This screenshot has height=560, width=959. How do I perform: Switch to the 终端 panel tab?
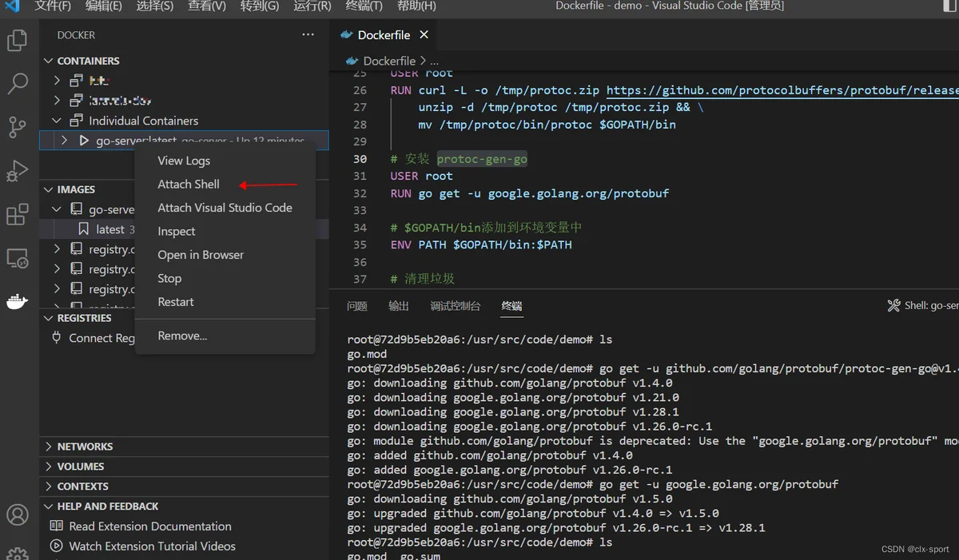tap(512, 306)
